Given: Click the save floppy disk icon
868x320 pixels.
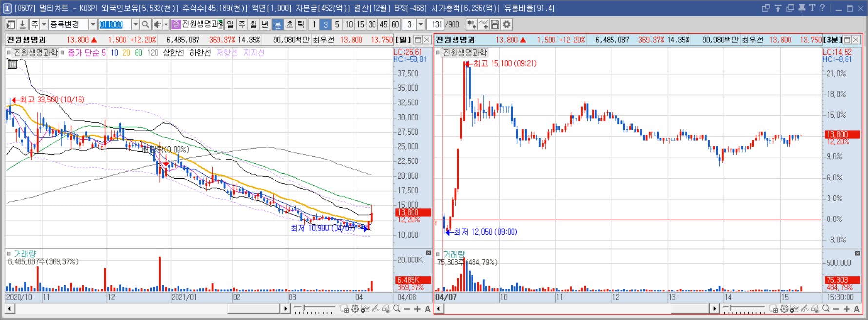Looking at the screenshot, I should click(x=495, y=24).
